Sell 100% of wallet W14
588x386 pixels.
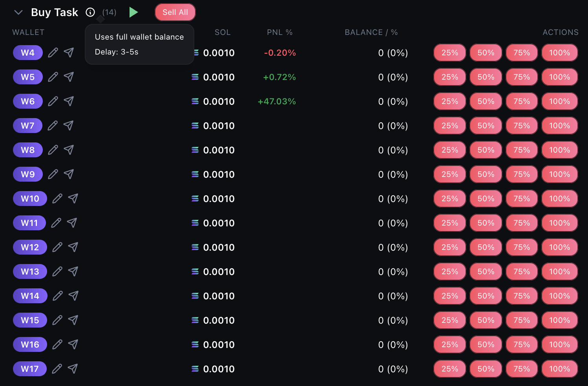[x=559, y=296]
